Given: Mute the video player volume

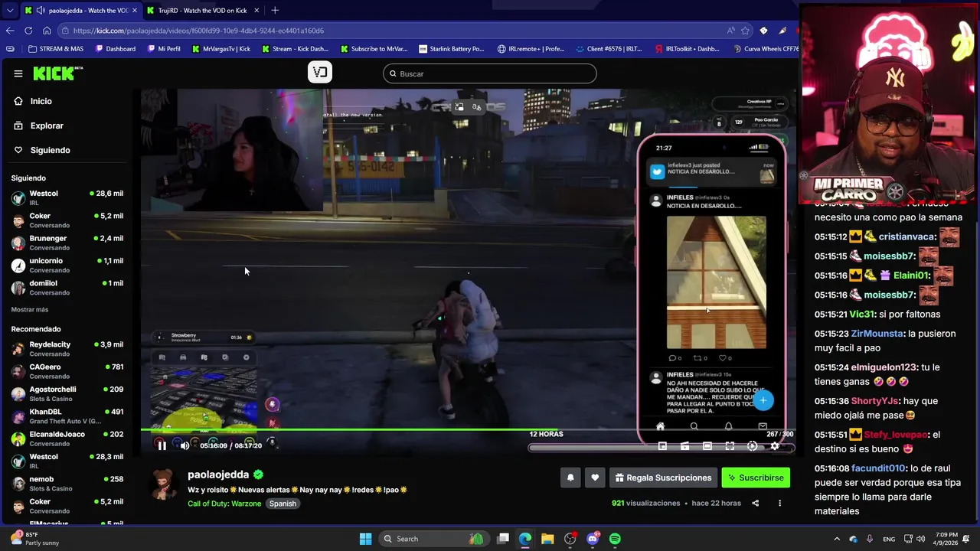Looking at the screenshot, I should click(185, 445).
